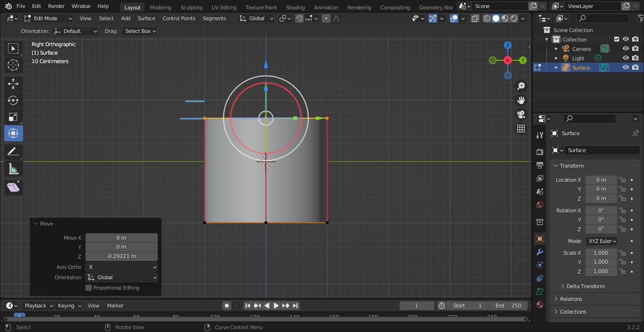Open the Render properties tab
644x332 pixels.
pos(540,152)
